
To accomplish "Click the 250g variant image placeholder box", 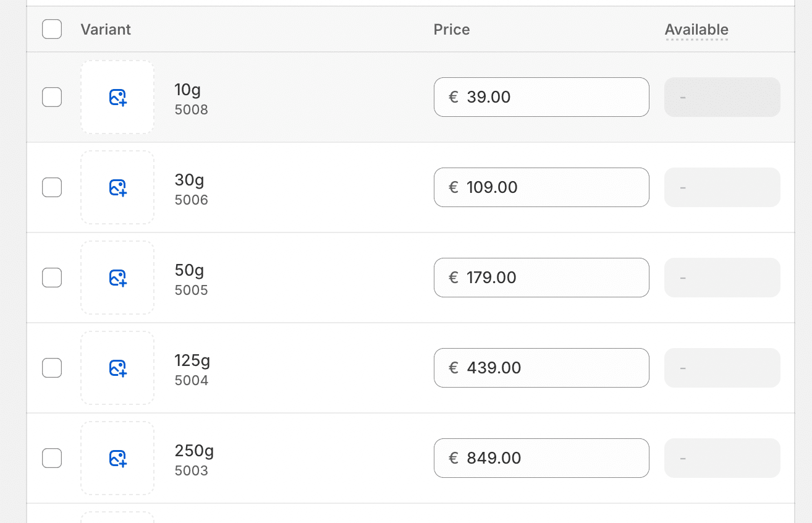I will click(117, 458).
